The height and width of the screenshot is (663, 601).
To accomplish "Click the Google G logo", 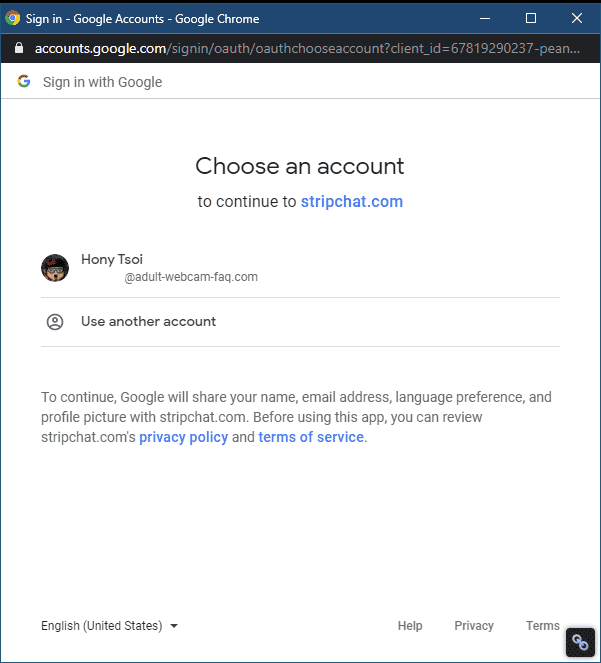I will click(24, 81).
